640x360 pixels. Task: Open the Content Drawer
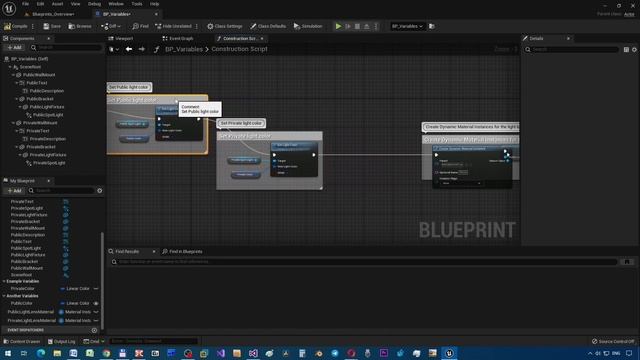[22, 341]
